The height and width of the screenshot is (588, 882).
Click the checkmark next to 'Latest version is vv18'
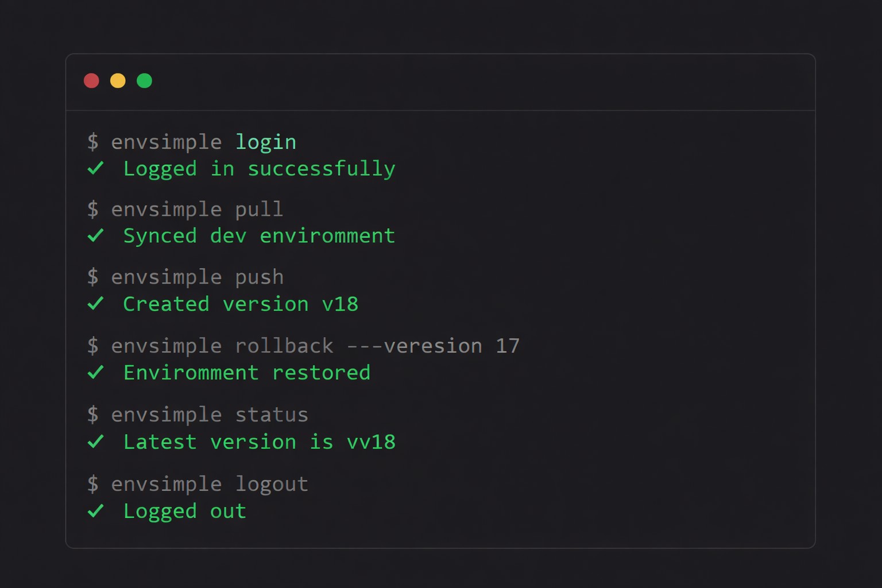pos(96,442)
